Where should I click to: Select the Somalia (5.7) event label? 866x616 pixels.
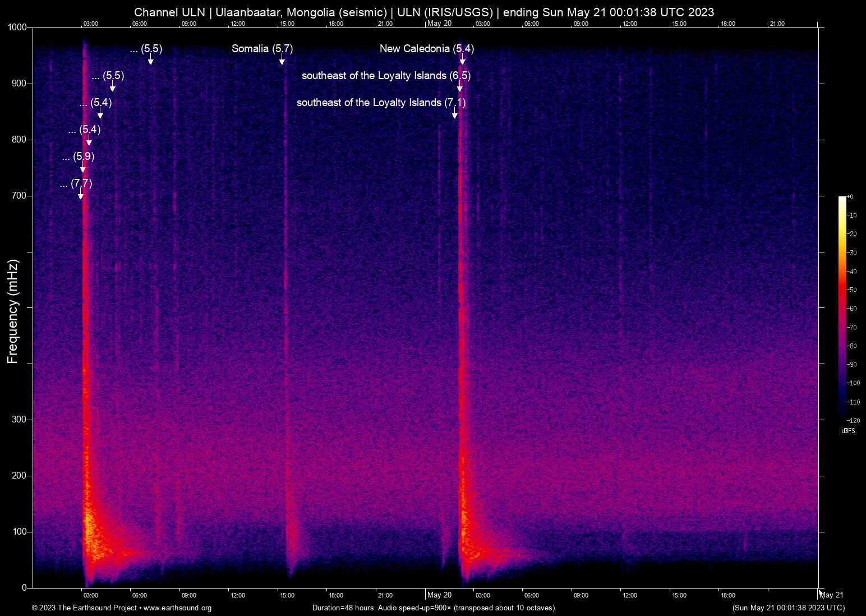tap(262, 49)
